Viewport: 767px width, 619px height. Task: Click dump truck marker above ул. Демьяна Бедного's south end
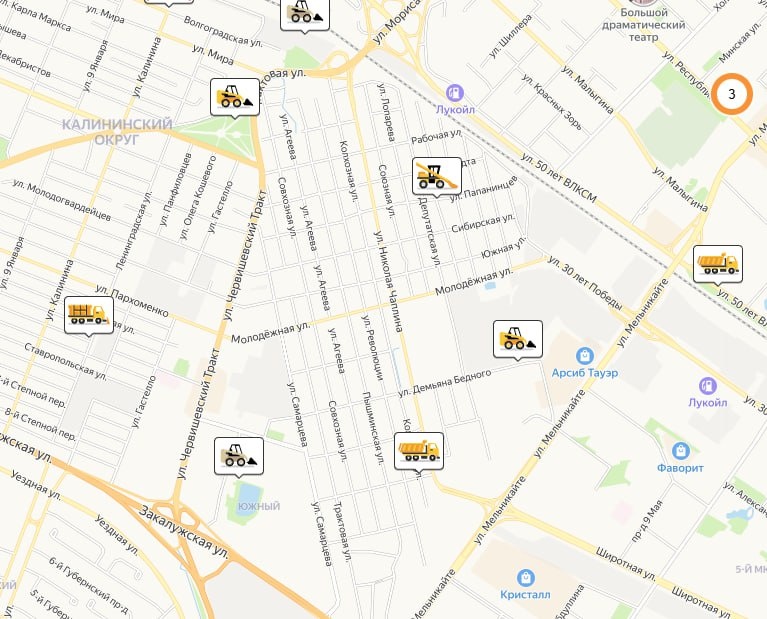pos(419,451)
